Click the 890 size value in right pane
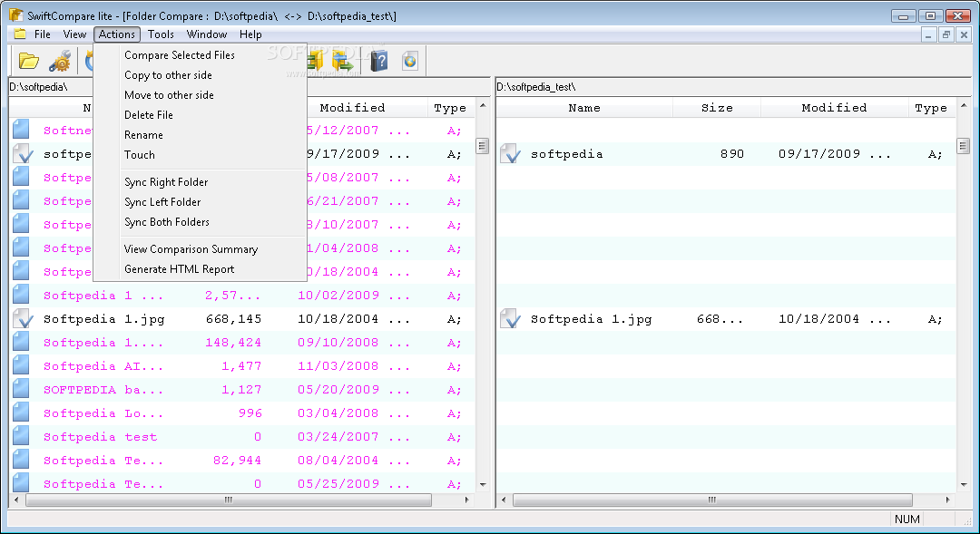The width and height of the screenshot is (980, 534). (732, 153)
